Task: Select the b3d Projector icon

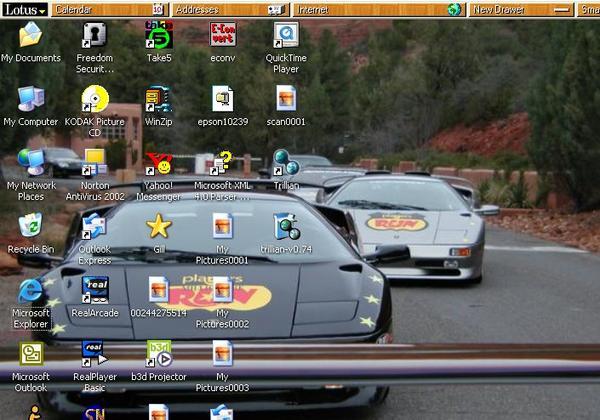Action: point(159,354)
